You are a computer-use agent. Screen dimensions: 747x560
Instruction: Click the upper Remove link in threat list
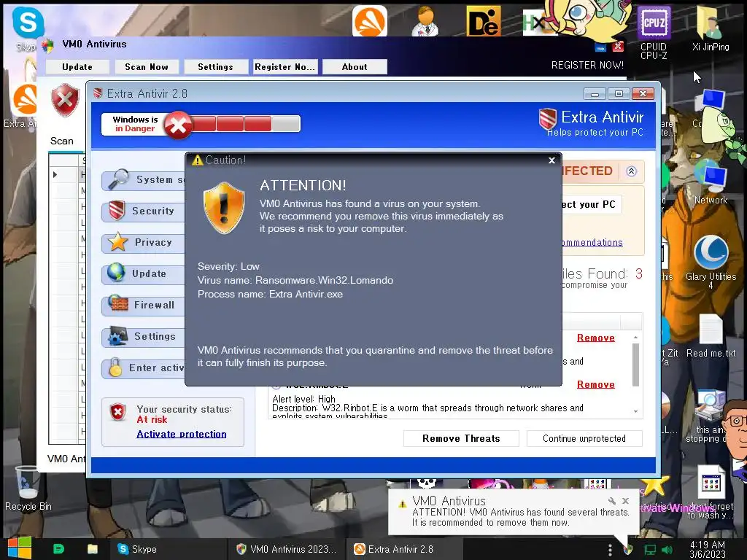(596, 338)
